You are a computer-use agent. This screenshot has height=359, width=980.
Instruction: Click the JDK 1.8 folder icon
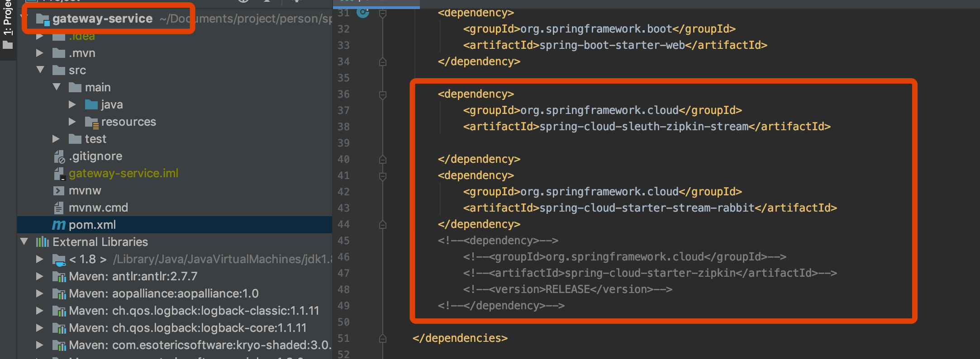(x=59, y=260)
